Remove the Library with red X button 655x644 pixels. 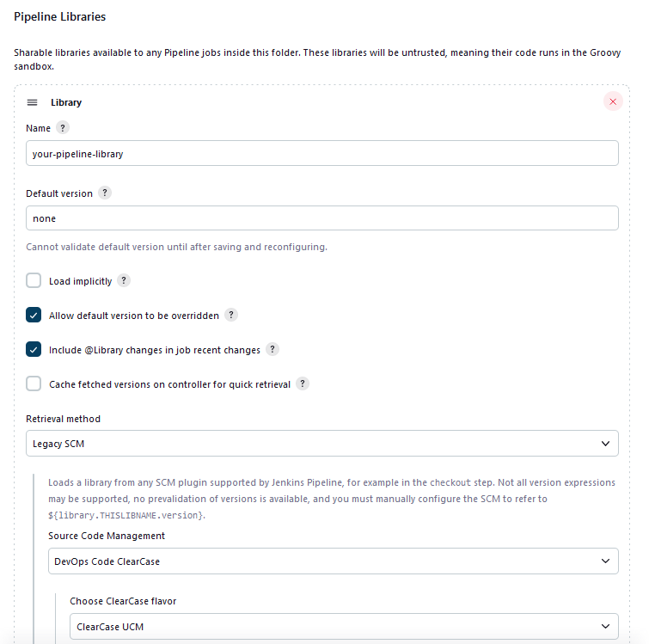pyautogui.click(x=612, y=101)
